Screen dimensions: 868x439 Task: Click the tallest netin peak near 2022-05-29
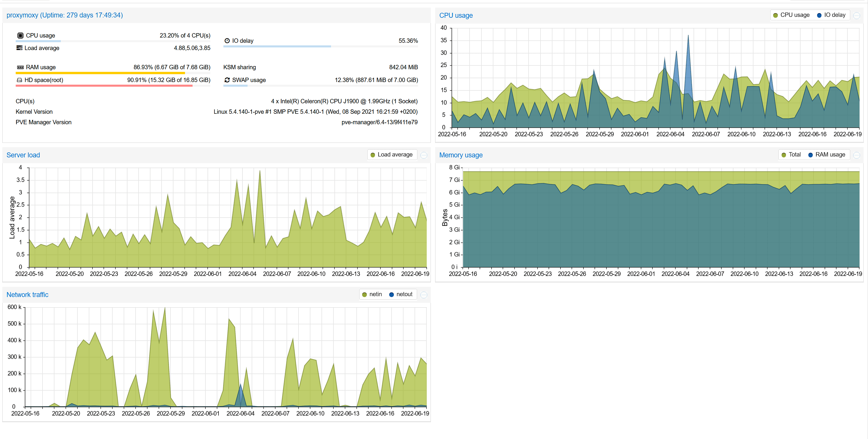pos(165,308)
